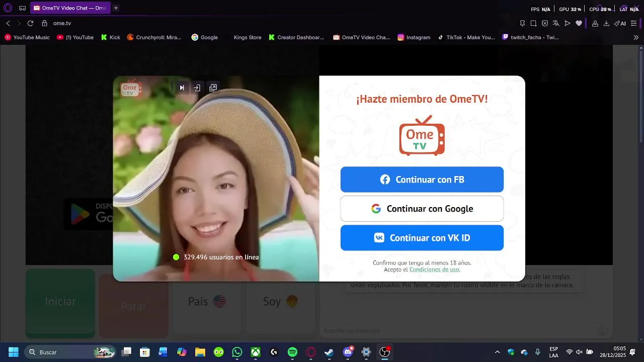Image resolution: width=644 pixels, height=362 pixels.
Task: Take a snapshot with capture icon
Action: (533, 23)
